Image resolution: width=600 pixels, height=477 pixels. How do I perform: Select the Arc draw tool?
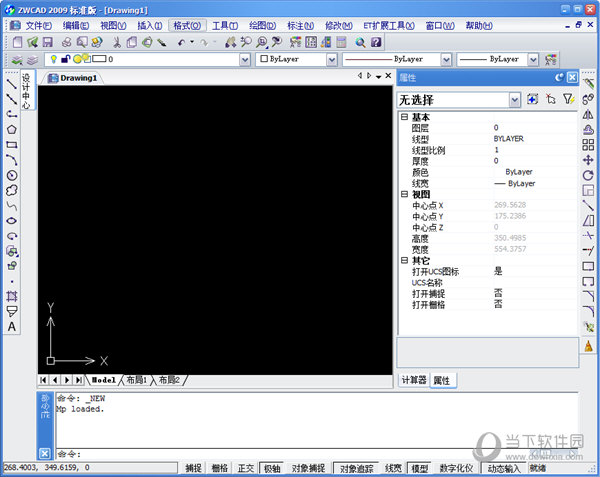11,160
